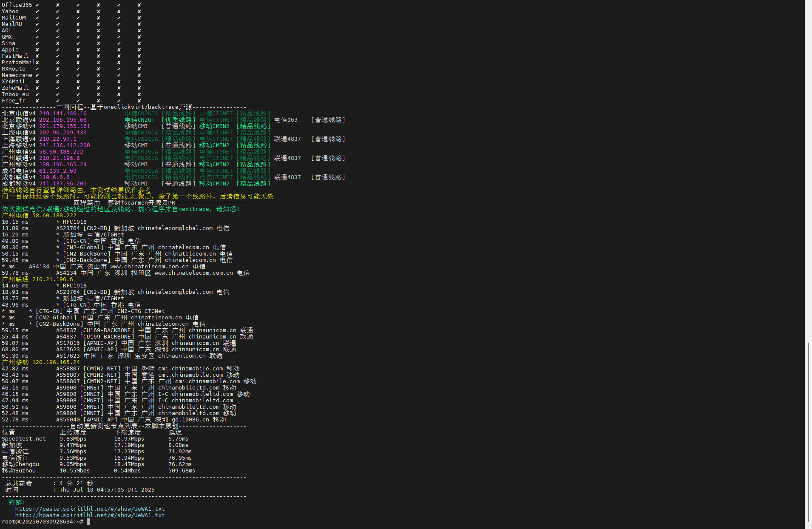
Task: Select IP address 202.106.195.68
Action: 63,119
